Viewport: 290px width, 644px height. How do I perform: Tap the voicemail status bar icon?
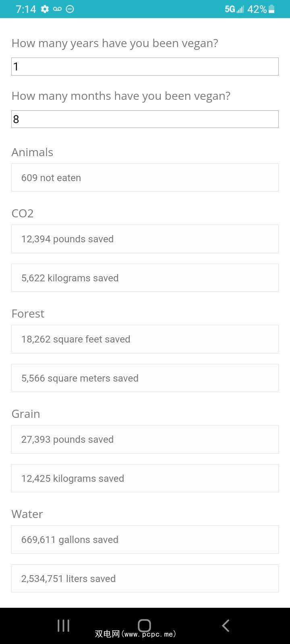(57, 9)
